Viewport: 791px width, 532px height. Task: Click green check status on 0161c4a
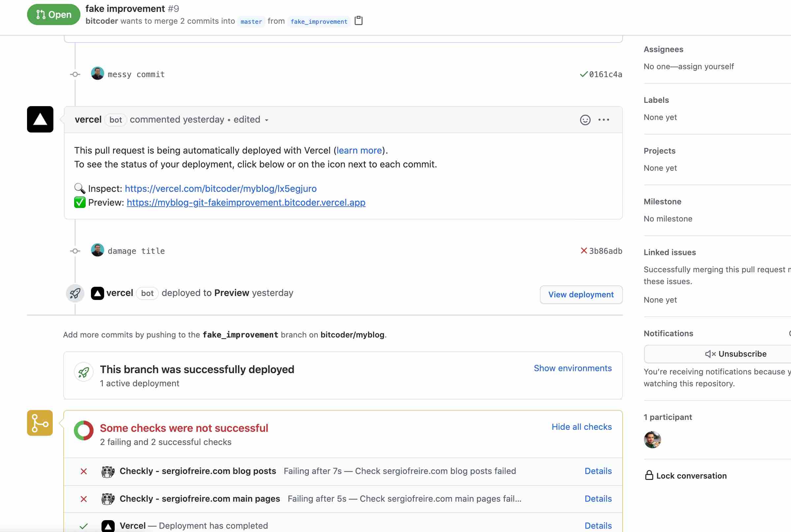tap(583, 74)
